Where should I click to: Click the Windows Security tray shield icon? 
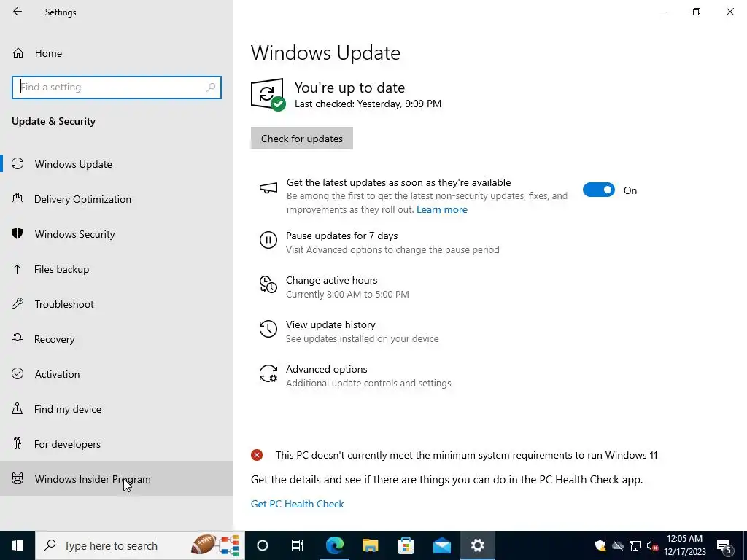pos(600,545)
